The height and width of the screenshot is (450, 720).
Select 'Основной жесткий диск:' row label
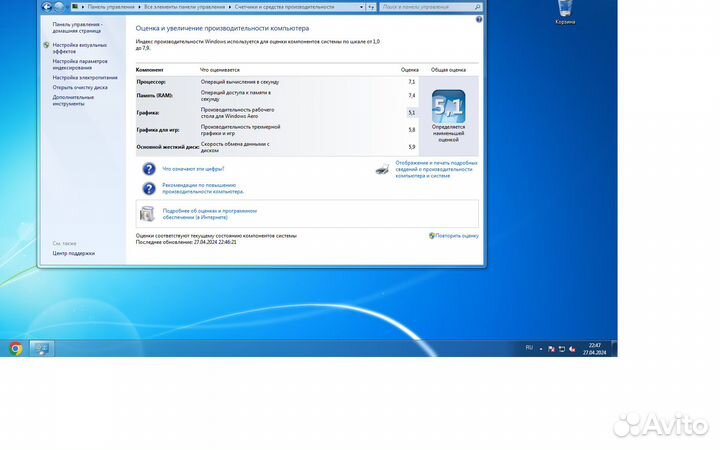tap(168, 147)
